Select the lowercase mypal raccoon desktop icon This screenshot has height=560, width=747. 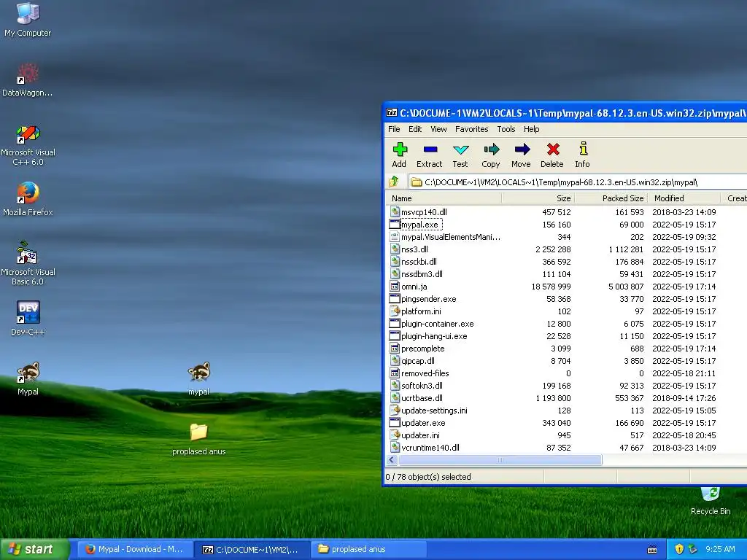click(198, 378)
